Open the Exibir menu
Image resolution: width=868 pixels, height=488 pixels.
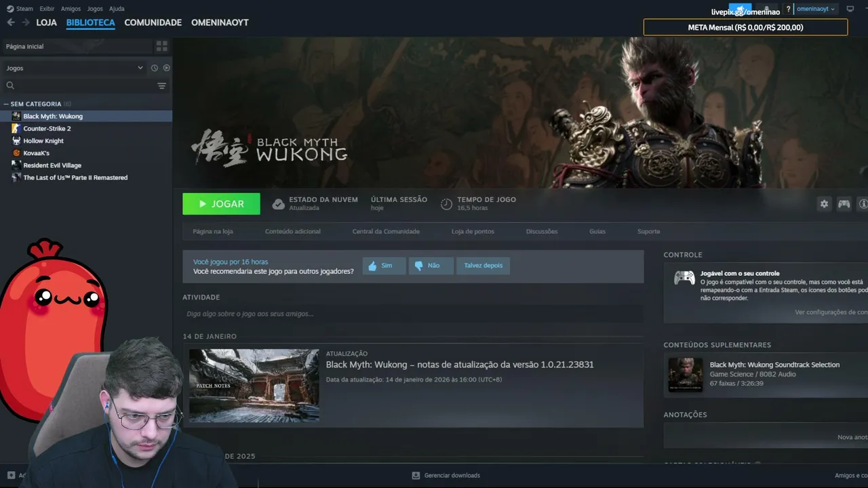point(47,9)
